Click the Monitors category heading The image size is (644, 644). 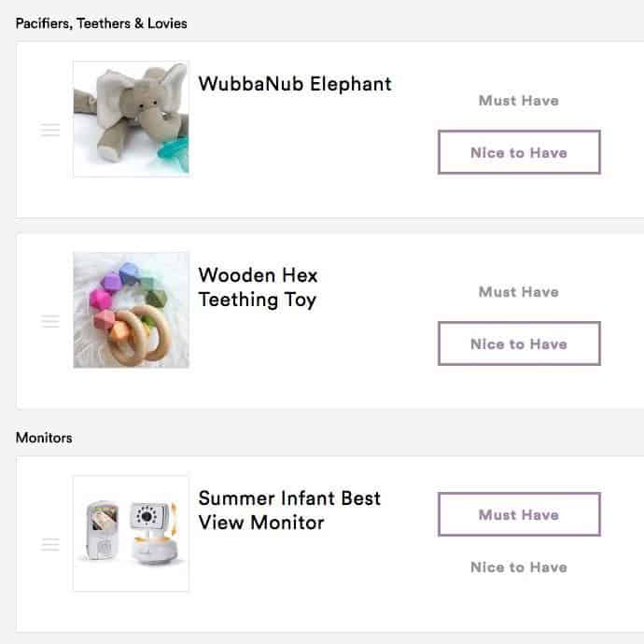coord(44,438)
